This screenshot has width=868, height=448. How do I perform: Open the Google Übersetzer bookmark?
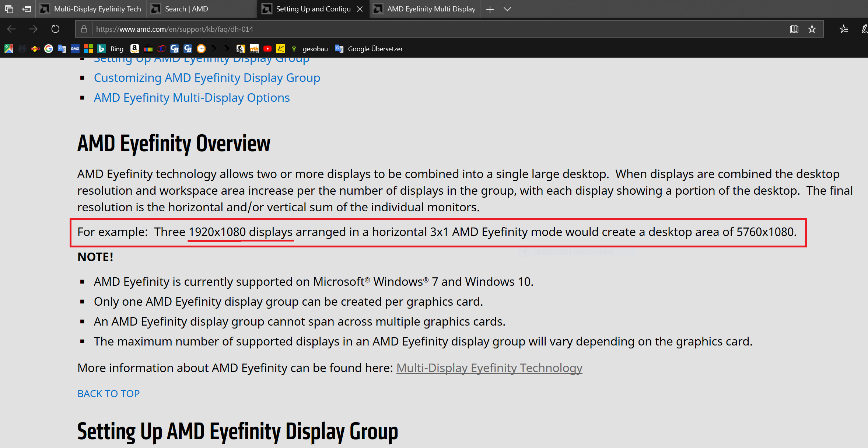[369, 49]
